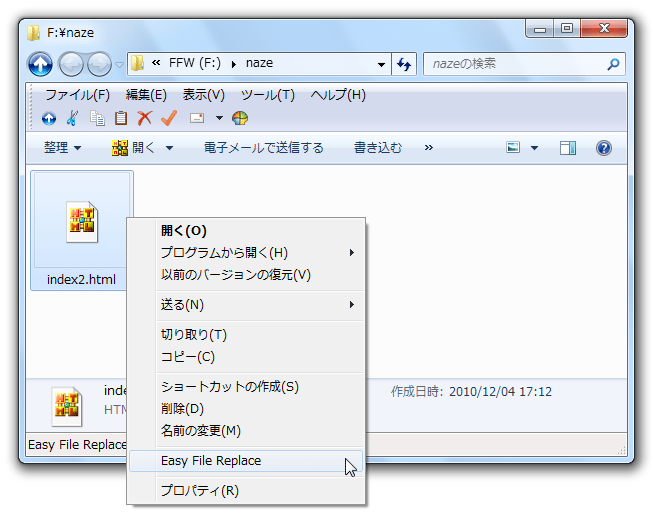Viewport: 656px width, 513px height.
Task: Click the Copy toolbar icon
Action: pos(97,118)
